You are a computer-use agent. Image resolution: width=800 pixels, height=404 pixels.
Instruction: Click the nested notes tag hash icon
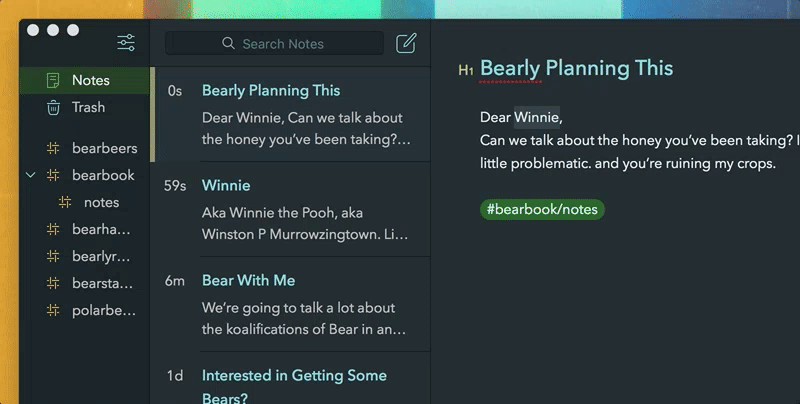66,202
